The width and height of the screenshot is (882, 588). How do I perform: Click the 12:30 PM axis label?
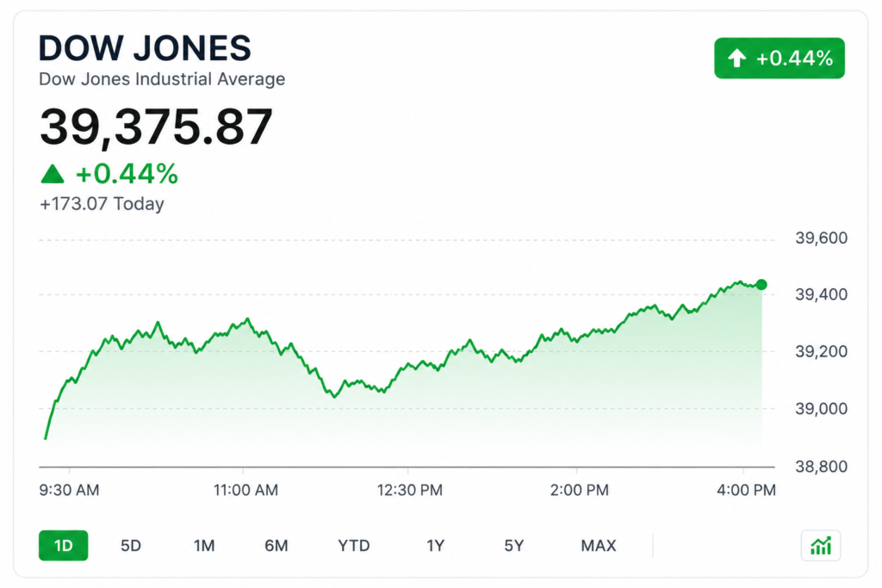tap(409, 490)
